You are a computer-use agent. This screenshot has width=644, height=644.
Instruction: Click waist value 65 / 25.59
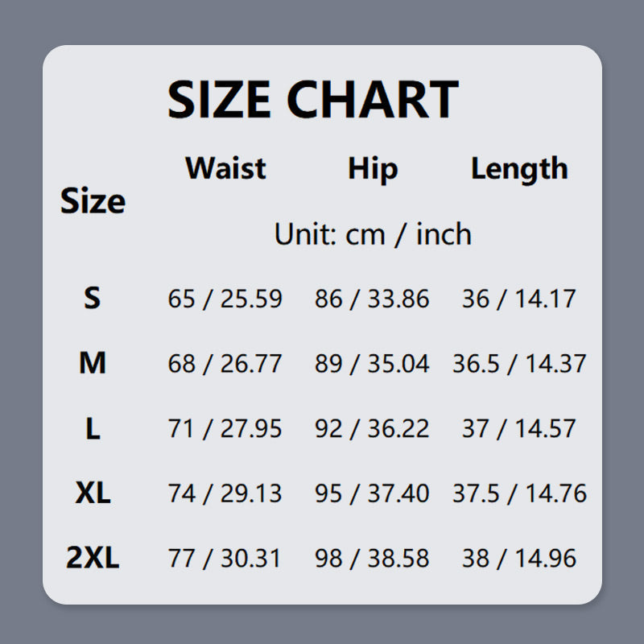pyautogui.click(x=225, y=299)
